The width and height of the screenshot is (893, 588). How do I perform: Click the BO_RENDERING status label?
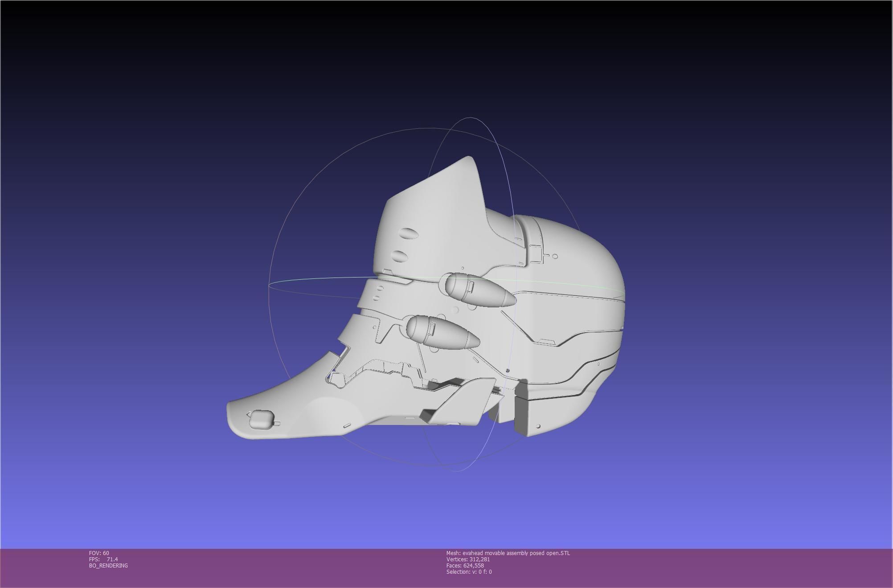[x=108, y=565]
